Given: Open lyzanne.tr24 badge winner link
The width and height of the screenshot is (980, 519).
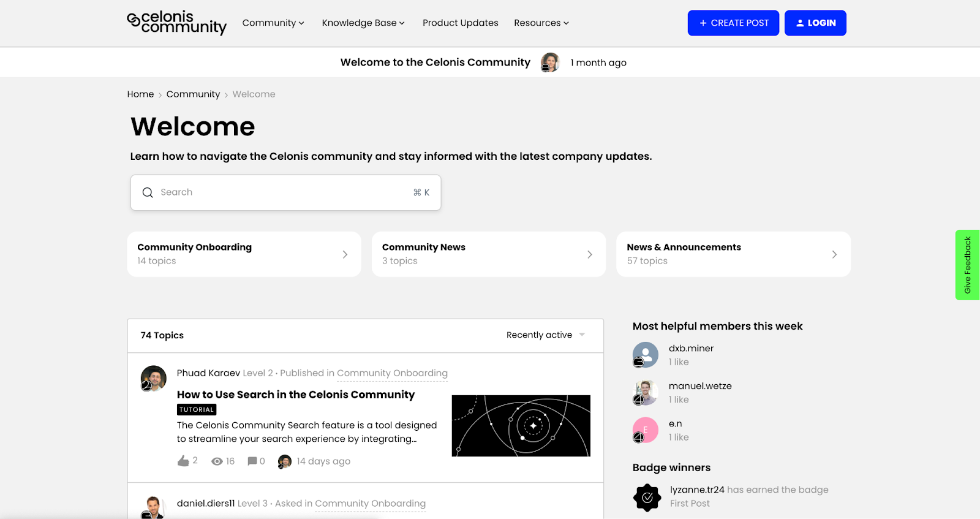Looking at the screenshot, I should 697,490.
